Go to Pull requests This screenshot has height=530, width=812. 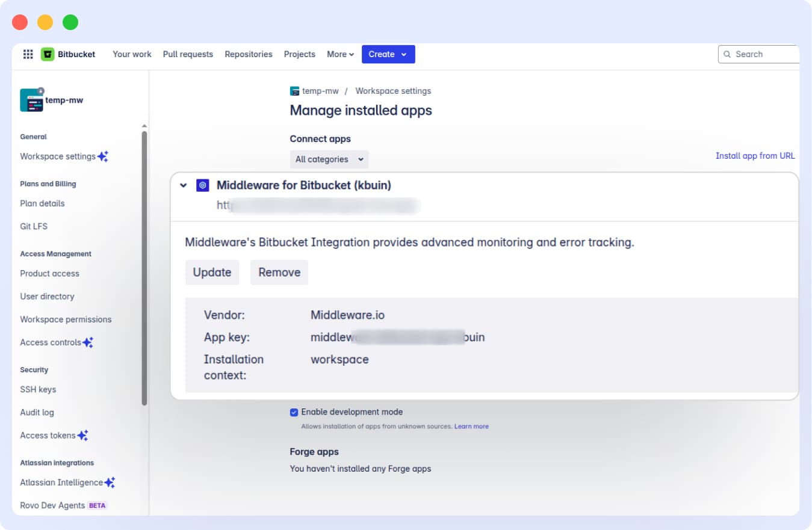187,54
